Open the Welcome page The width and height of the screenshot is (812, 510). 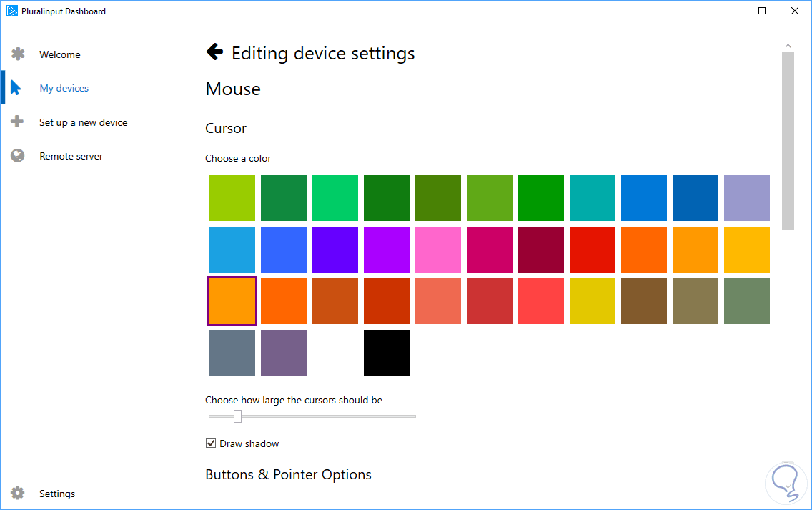tap(60, 54)
